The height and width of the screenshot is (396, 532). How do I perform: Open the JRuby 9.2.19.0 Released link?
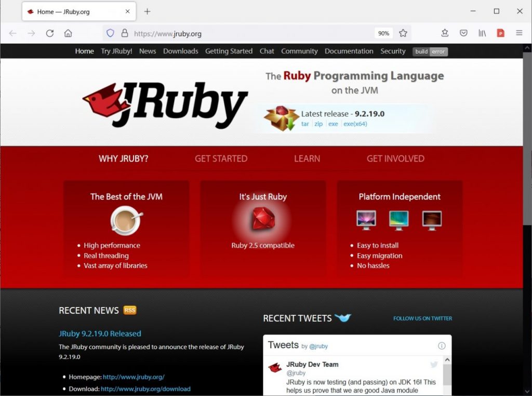[100, 333]
